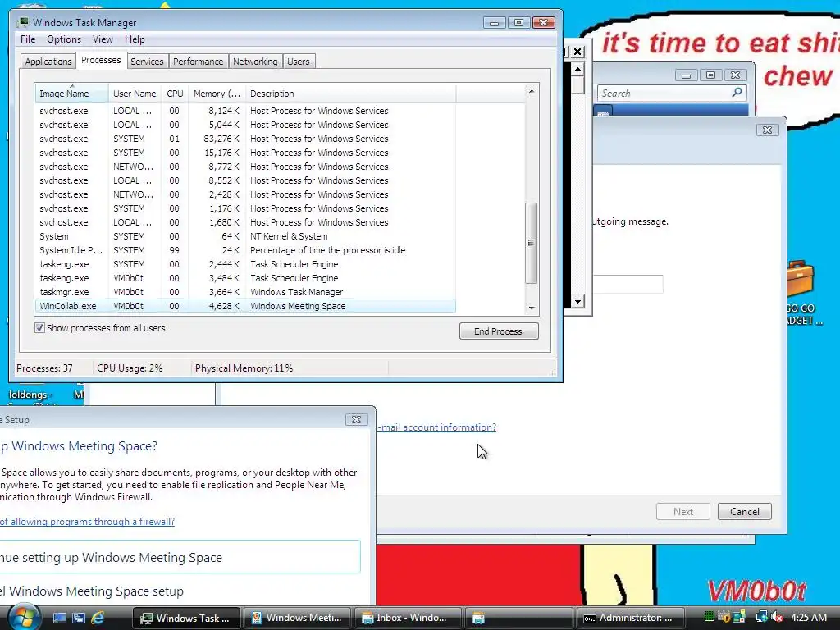Click Next in the mail account wizard
Image resolution: width=840 pixels, height=630 pixels.
coord(683,512)
